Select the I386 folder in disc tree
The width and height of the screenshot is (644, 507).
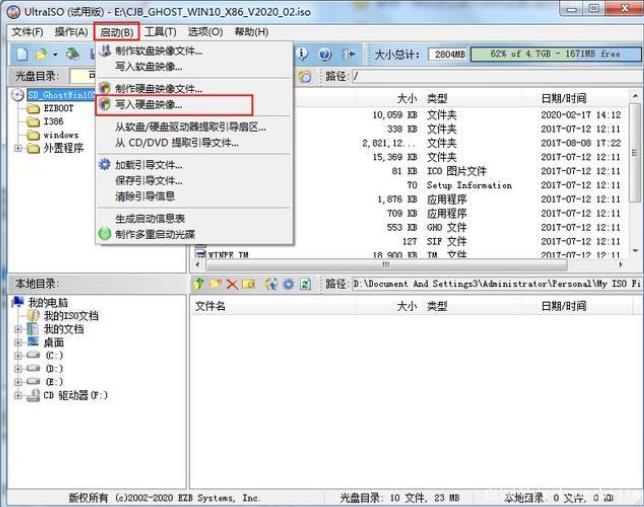[53, 121]
